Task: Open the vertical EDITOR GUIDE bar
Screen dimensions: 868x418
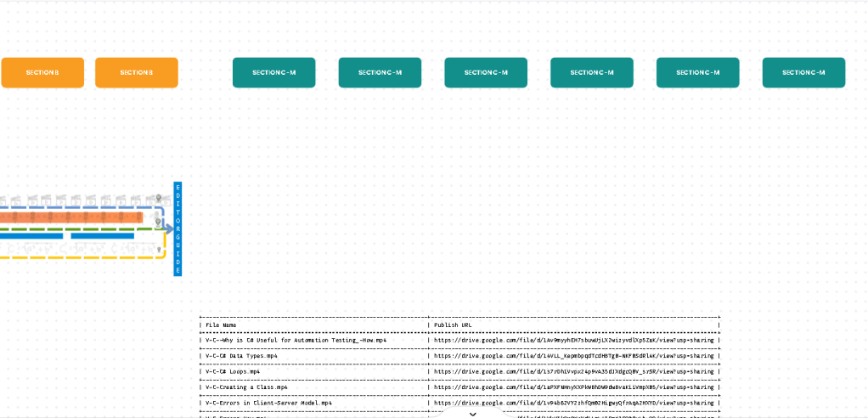Action: coord(178,229)
